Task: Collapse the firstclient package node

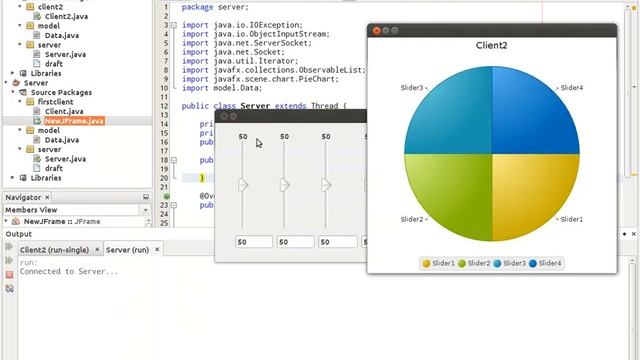Action: (x=20, y=102)
